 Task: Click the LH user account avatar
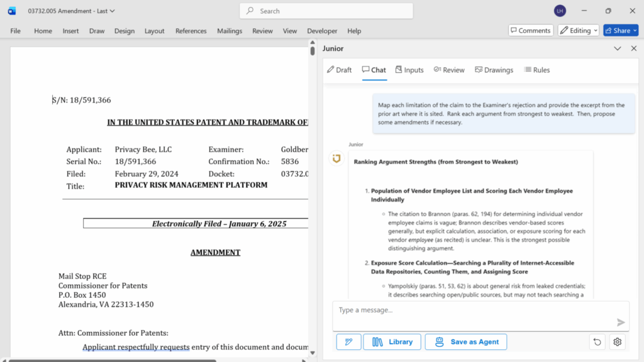coord(560,11)
